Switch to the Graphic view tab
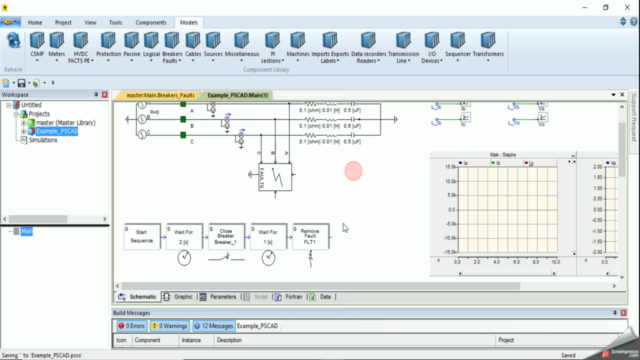Viewport: 640px width, 360px height. 178,297
